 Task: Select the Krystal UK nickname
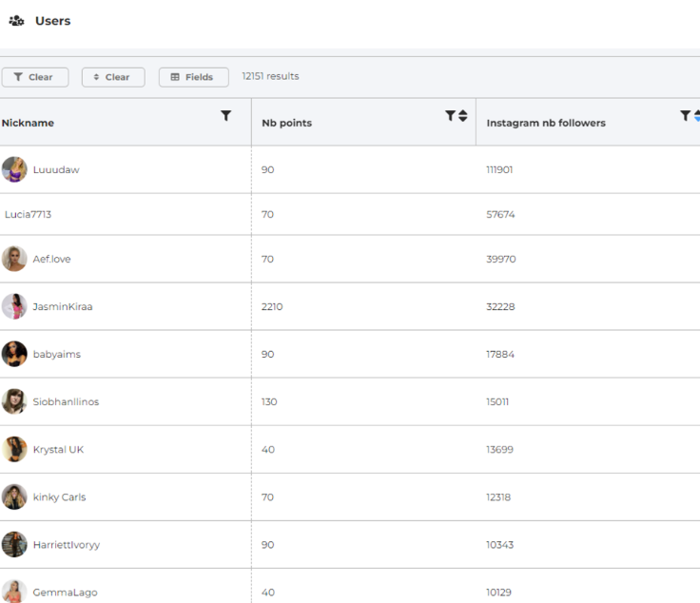pos(58,449)
